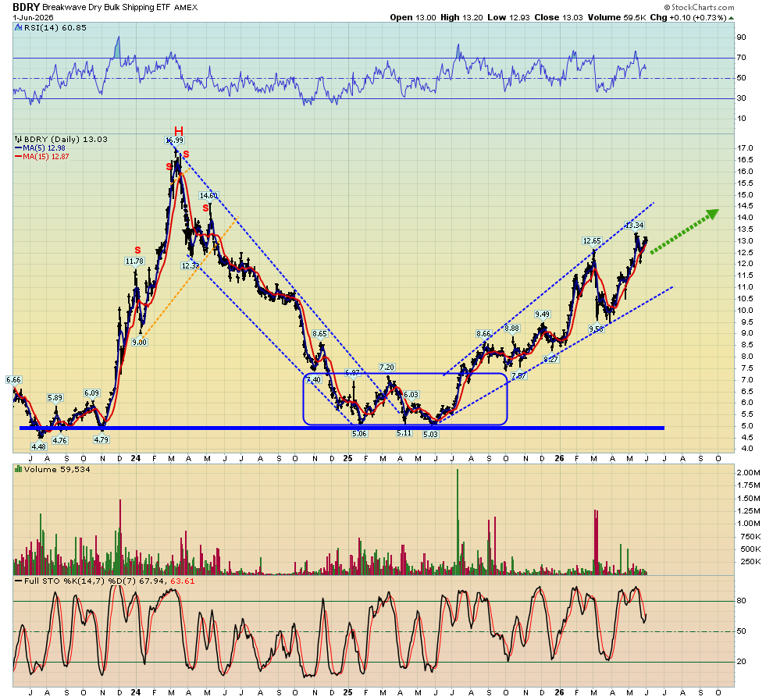Click the 1-Jun-2026 date label

(33, 18)
